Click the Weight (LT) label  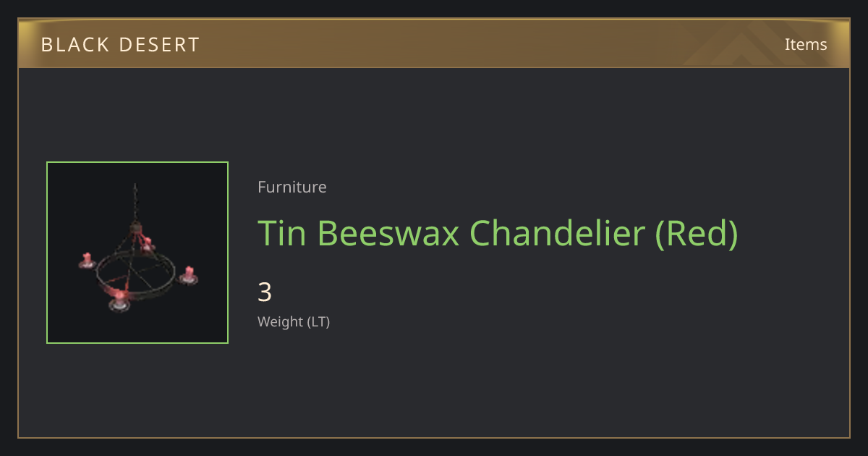294,321
